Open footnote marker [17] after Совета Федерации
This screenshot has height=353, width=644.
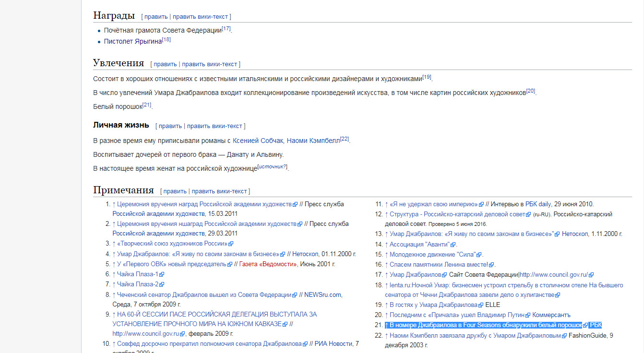tap(226, 29)
